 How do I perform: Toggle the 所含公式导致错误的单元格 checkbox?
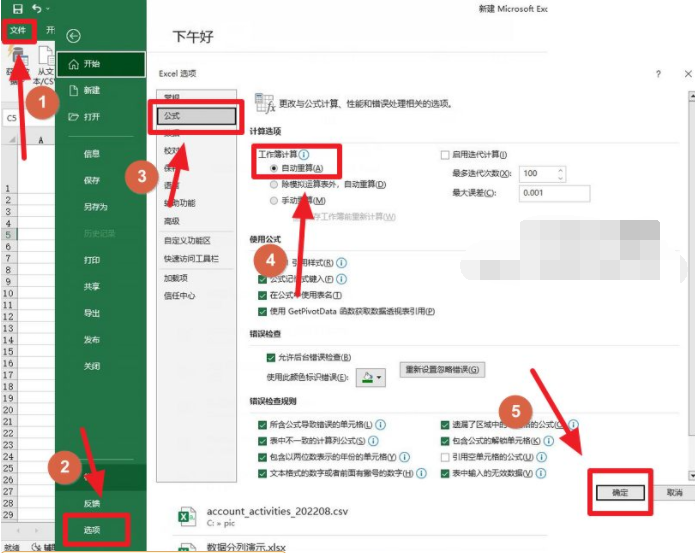click(262, 425)
